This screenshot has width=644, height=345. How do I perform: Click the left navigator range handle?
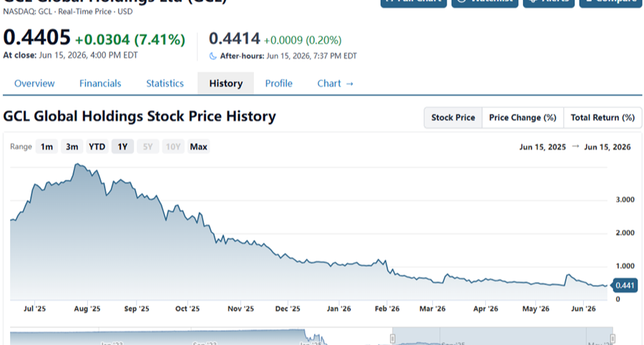point(393,339)
